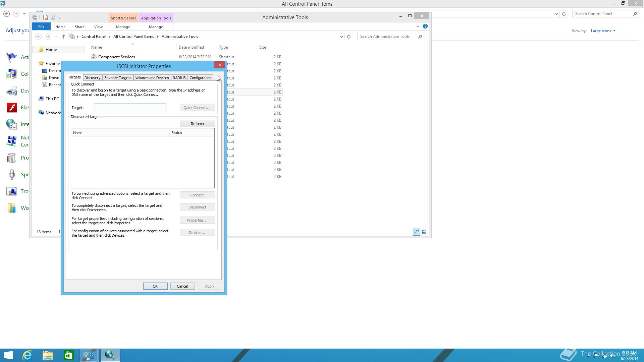Click the Target input field

coord(130,107)
